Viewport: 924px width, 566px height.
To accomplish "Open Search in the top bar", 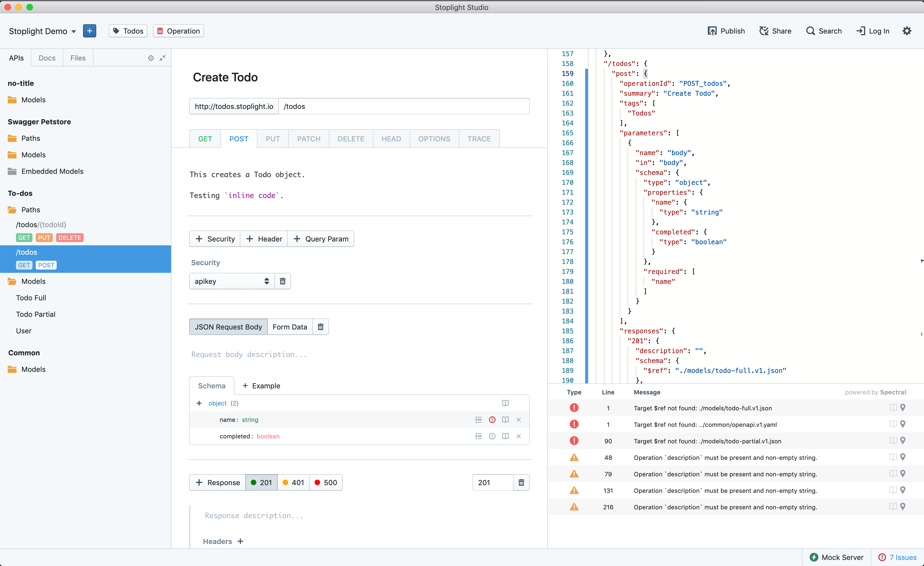I will click(x=824, y=31).
